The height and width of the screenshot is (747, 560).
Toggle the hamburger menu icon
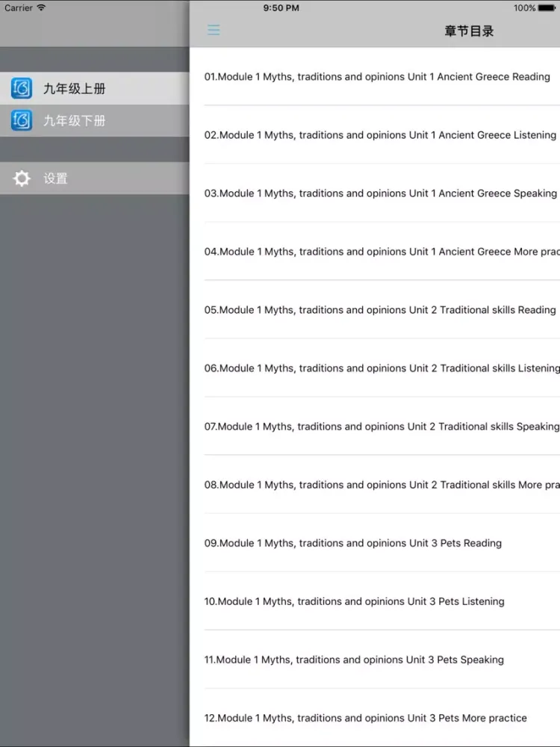tap(214, 30)
